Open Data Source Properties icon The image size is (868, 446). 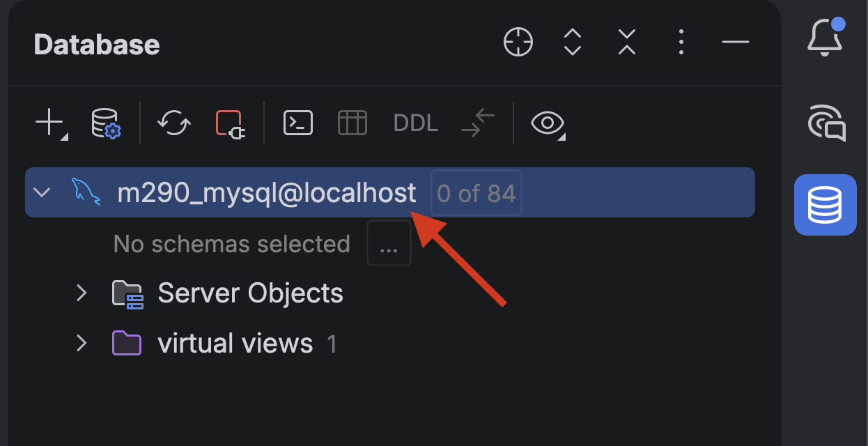click(107, 123)
